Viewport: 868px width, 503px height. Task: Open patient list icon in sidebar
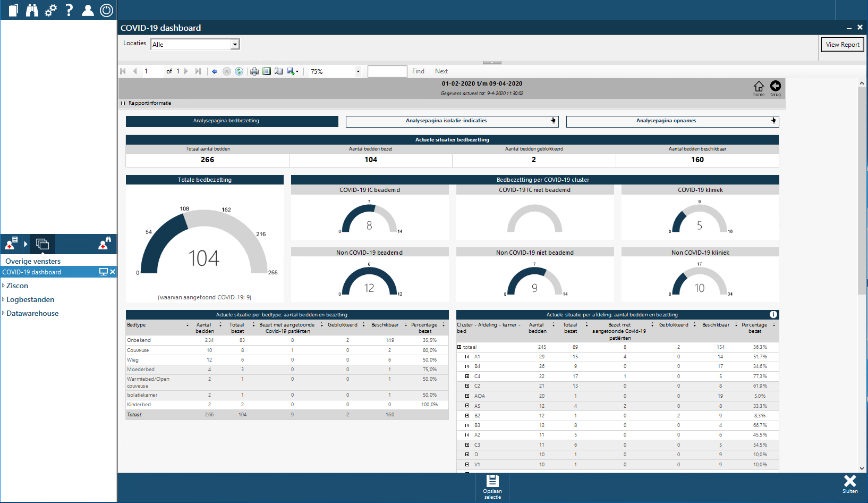[x=11, y=244]
